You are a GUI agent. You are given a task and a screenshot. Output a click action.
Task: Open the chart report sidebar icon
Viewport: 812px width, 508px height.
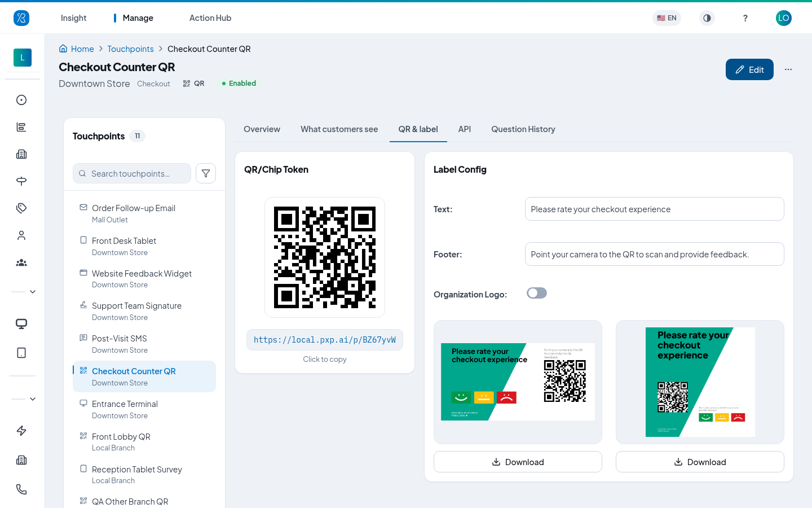(x=21, y=127)
